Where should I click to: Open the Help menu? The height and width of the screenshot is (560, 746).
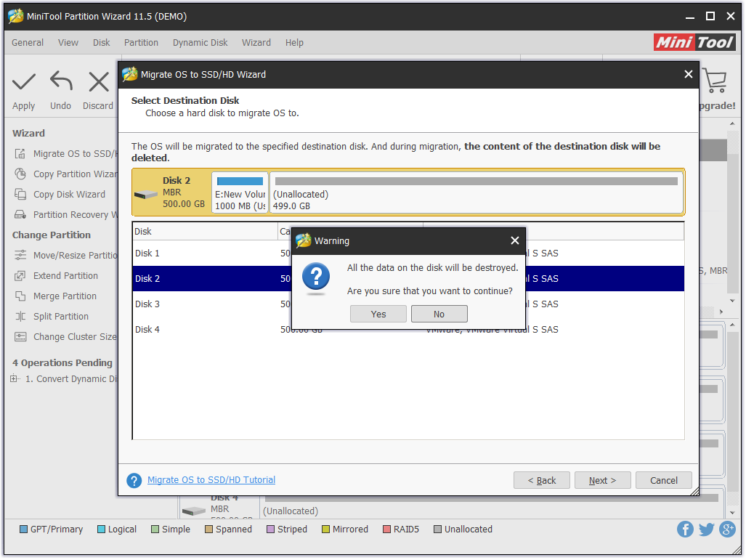point(294,42)
